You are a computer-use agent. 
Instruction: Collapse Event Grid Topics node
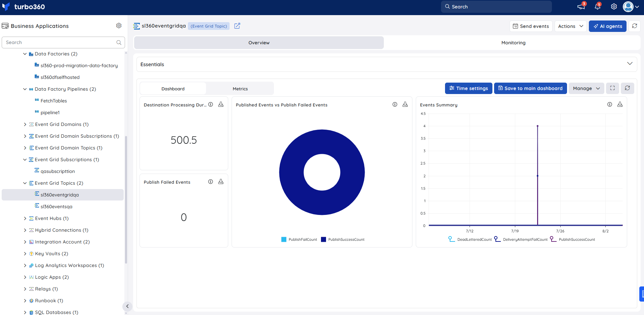pos(25,183)
